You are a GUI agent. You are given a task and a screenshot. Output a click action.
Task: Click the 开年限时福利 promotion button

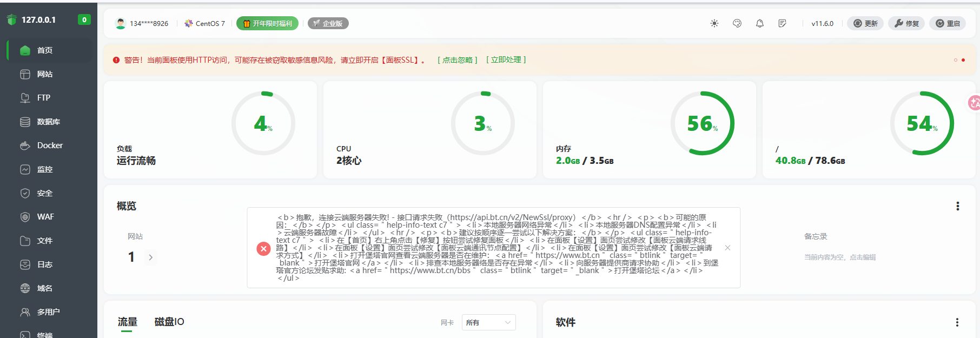click(x=267, y=23)
